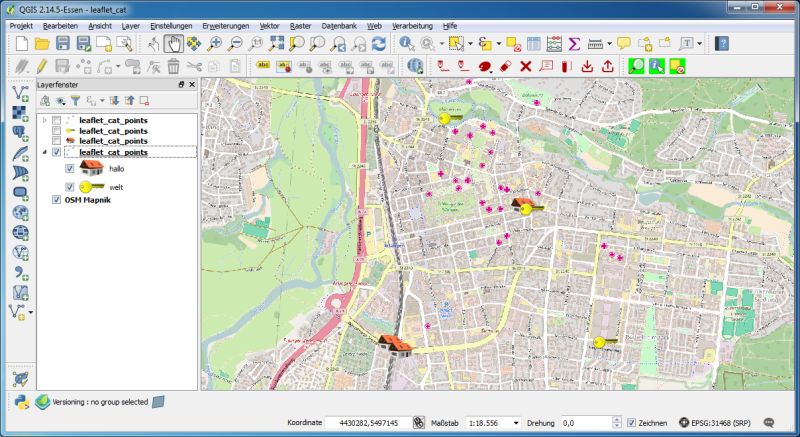Toggle checkbox of third leaflet_cat_points layer

point(57,141)
